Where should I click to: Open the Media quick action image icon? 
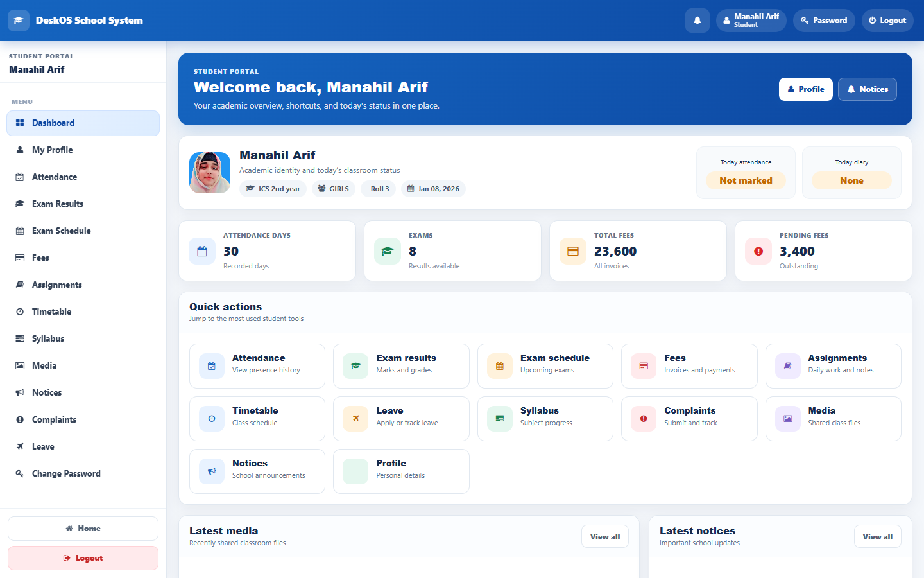[788, 419]
